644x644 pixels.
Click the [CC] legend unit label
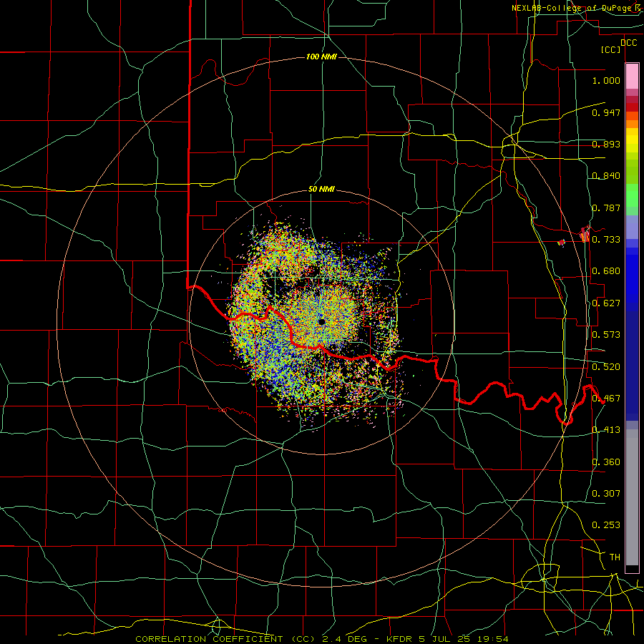click(x=611, y=49)
